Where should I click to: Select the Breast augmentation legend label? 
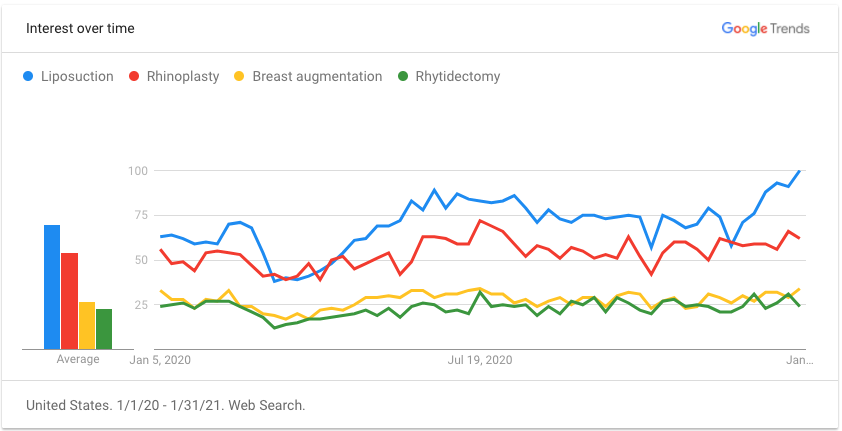(x=317, y=76)
